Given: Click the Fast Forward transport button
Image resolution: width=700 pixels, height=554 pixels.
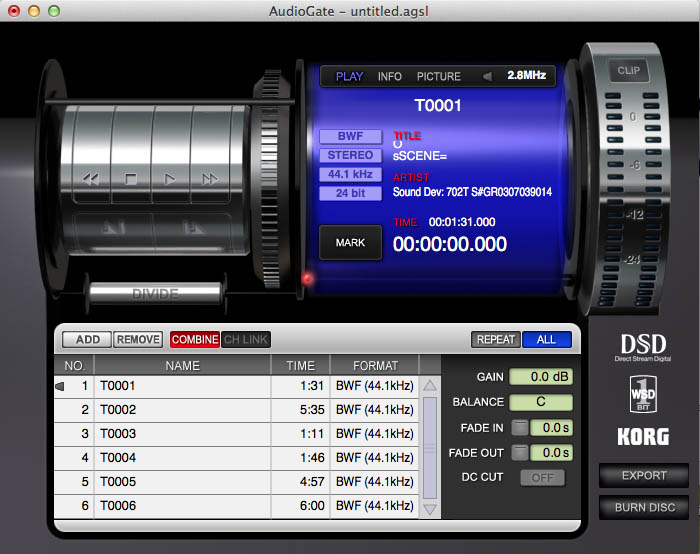Looking at the screenshot, I should [x=210, y=179].
